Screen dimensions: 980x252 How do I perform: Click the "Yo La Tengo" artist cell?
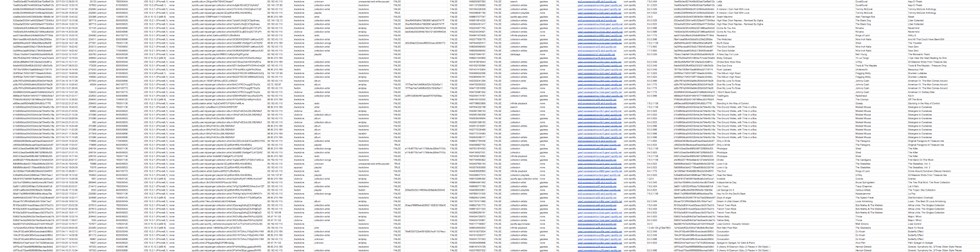pyautogui.click(x=861, y=58)
